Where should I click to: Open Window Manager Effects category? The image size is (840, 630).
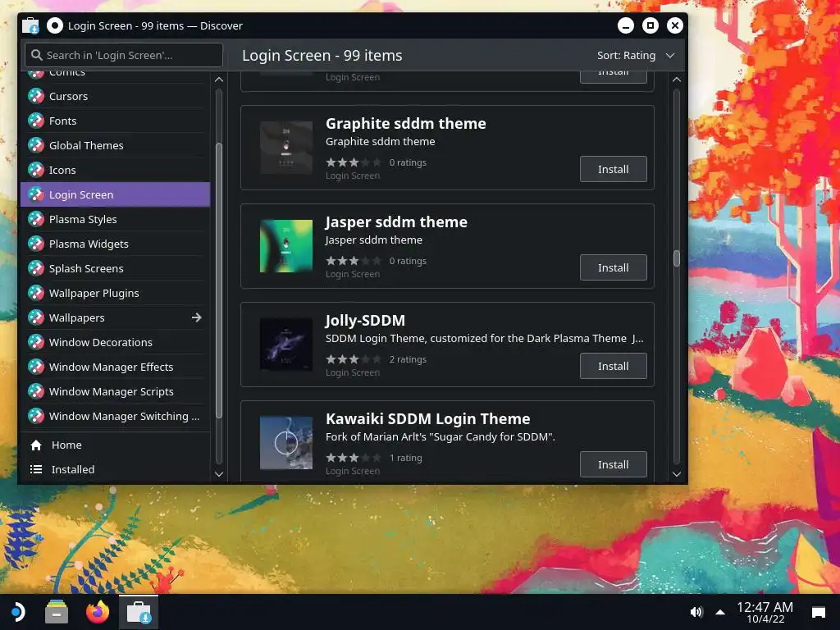point(115,367)
